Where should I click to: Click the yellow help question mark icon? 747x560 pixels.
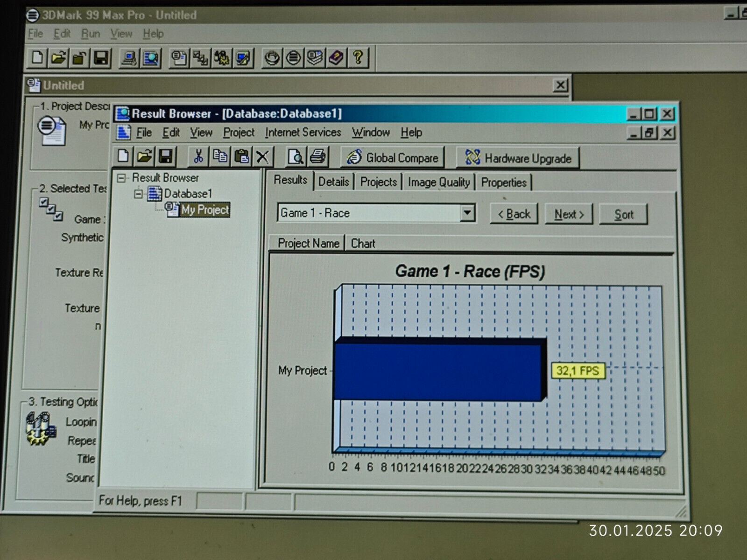click(358, 58)
